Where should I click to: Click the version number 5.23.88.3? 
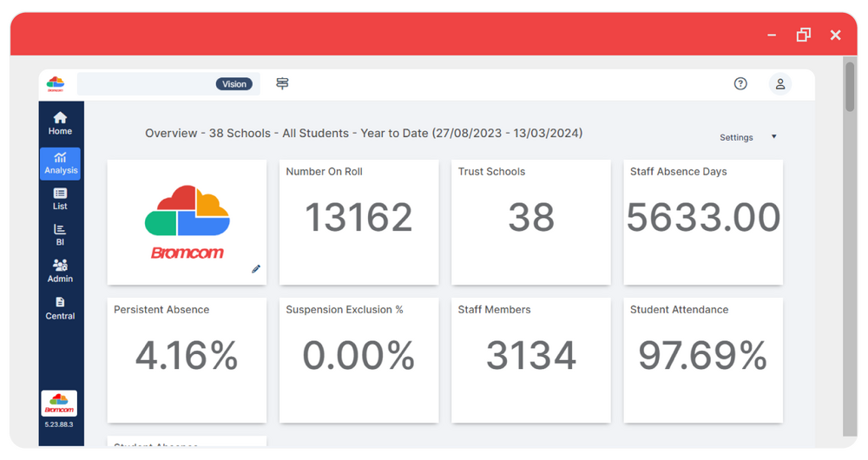[59, 424]
